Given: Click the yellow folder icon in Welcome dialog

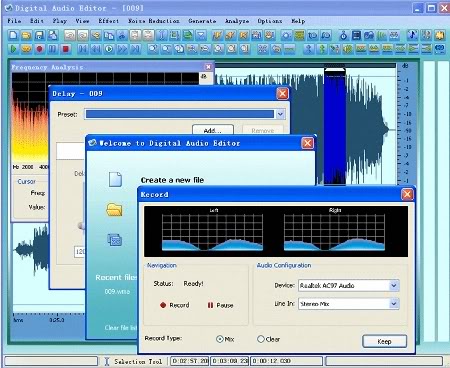Looking at the screenshot, I should (x=114, y=210).
